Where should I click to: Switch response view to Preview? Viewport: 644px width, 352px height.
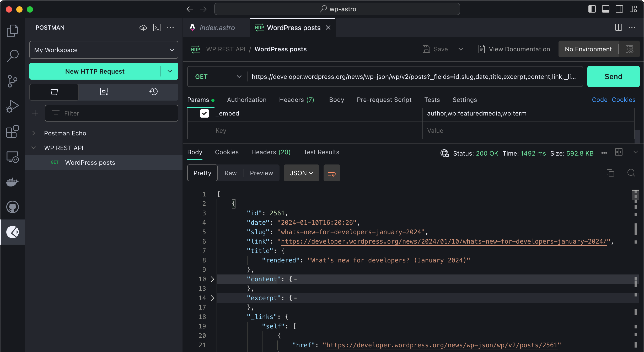tap(261, 173)
